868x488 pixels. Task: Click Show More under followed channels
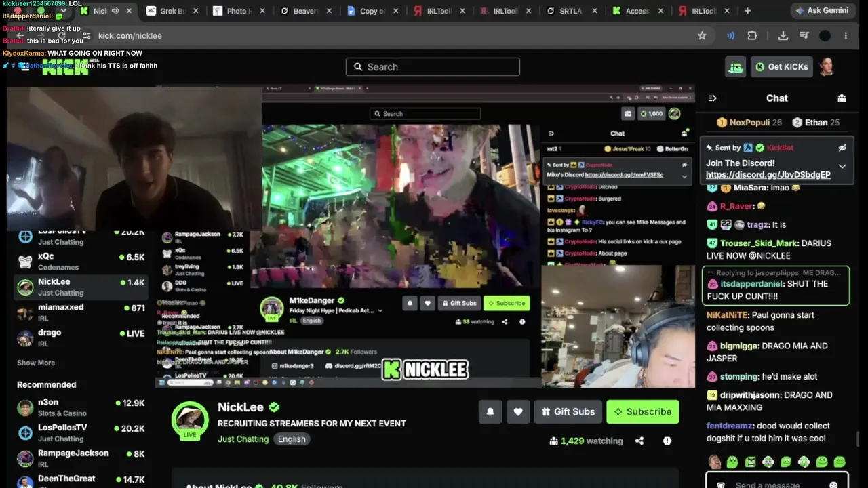pyautogui.click(x=36, y=363)
